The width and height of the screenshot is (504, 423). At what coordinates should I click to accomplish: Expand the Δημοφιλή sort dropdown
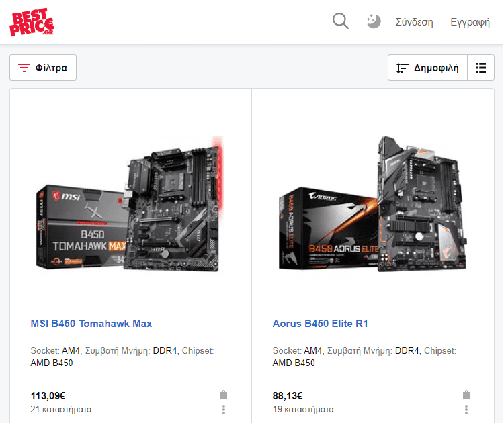click(x=427, y=67)
